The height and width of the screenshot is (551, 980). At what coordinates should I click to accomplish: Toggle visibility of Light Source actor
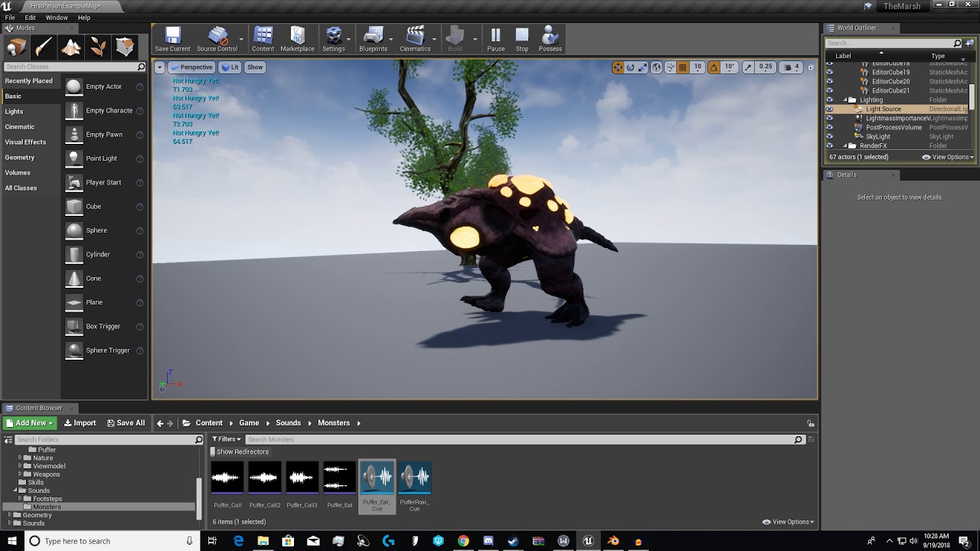[829, 109]
